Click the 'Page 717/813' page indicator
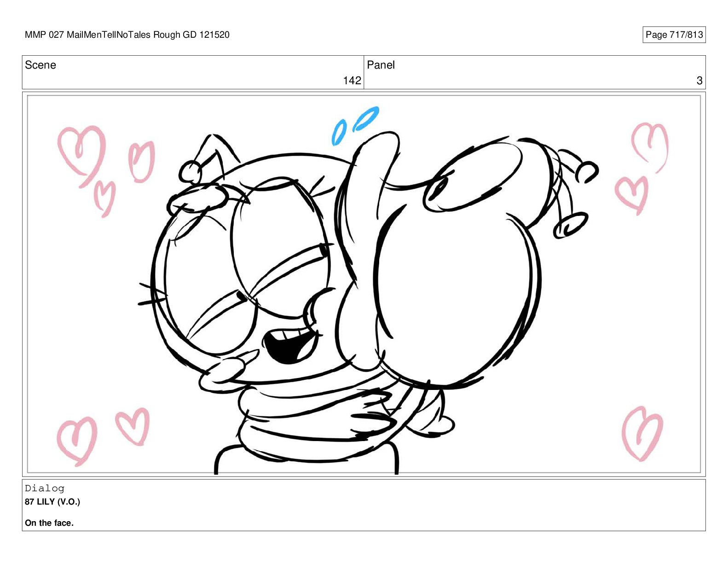 point(674,35)
